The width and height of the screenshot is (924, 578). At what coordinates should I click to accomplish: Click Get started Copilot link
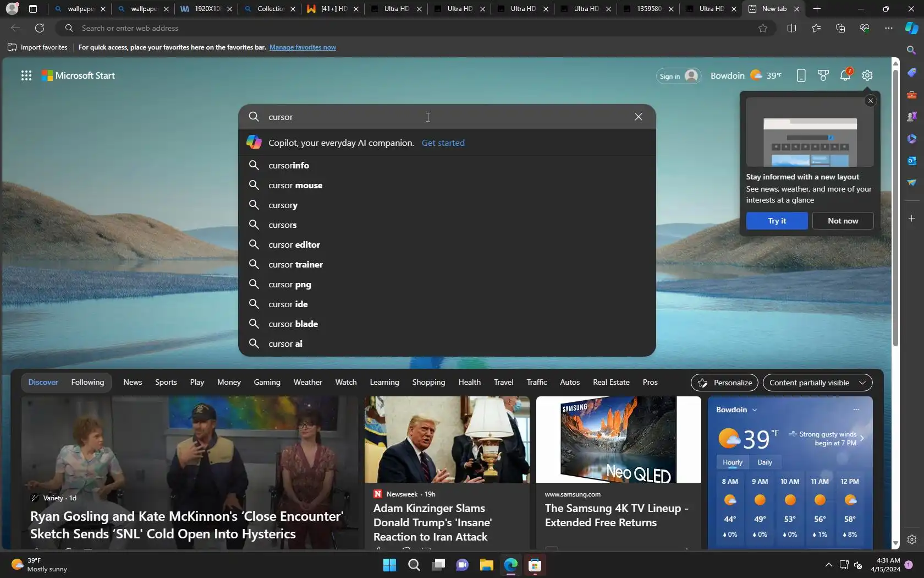pyautogui.click(x=443, y=143)
